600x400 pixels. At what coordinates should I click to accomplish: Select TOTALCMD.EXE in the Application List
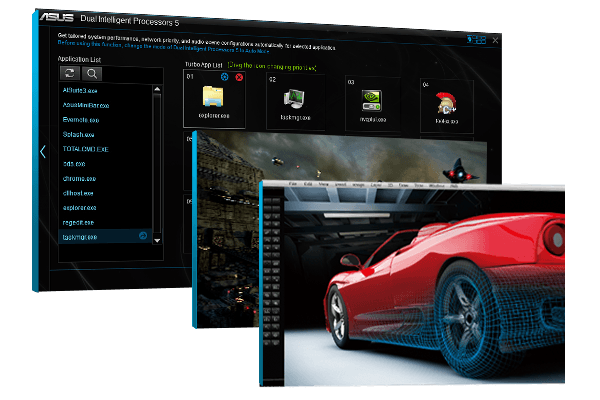[x=85, y=149]
